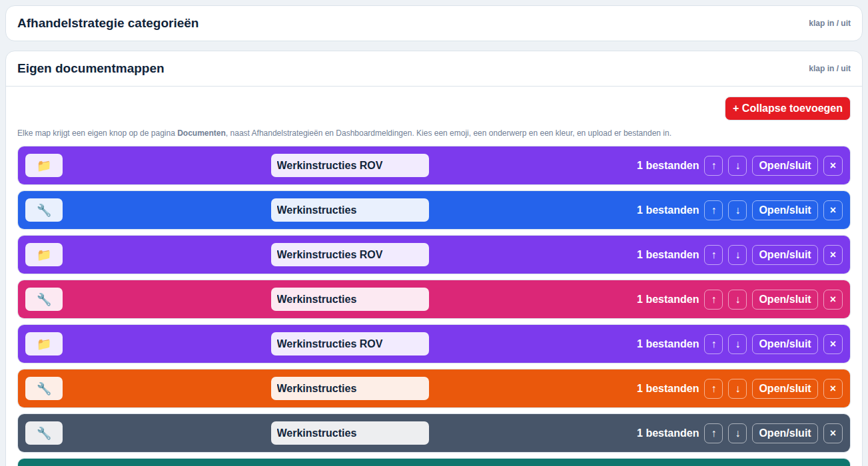Click the "Afhandelstrategie categorieën" heading
868x466 pixels.
coord(108,23)
